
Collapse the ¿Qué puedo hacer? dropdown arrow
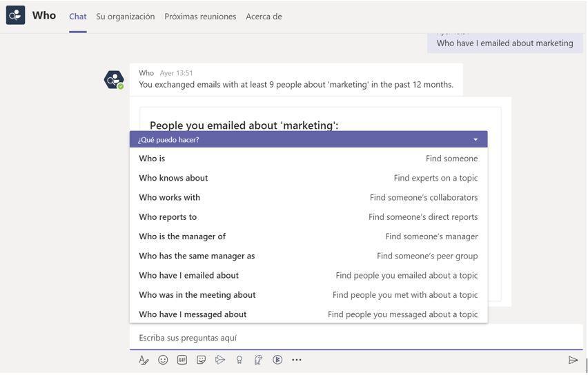[476, 140]
